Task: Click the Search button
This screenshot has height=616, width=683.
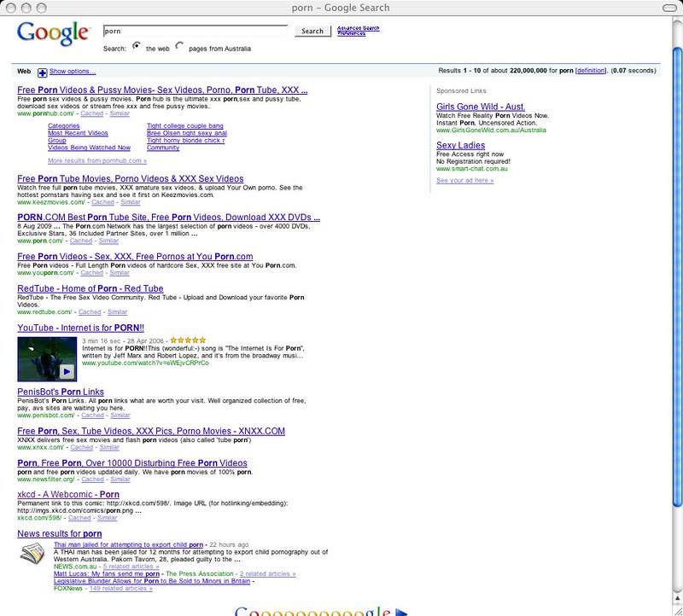Action: pyautogui.click(x=312, y=32)
